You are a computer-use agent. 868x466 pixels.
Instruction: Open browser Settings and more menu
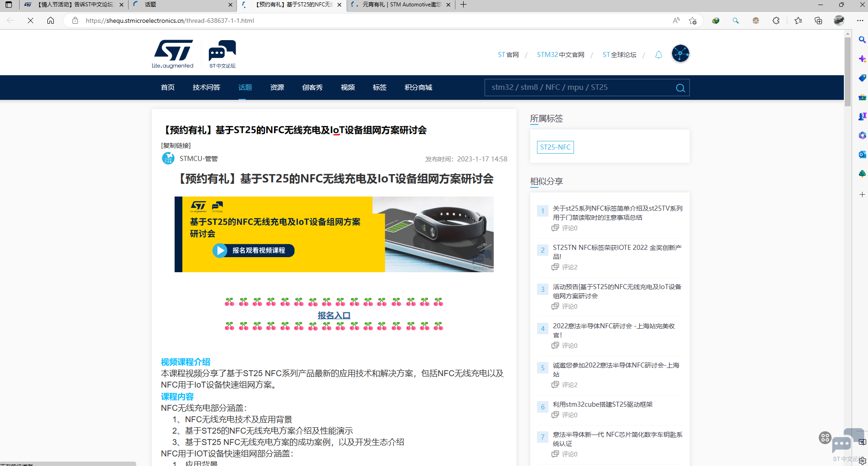click(x=860, y=21)
